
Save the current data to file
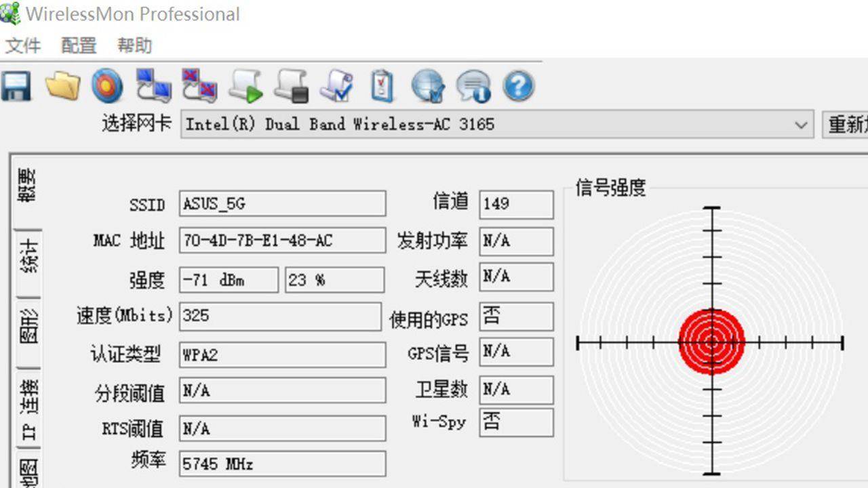(15, 85)
